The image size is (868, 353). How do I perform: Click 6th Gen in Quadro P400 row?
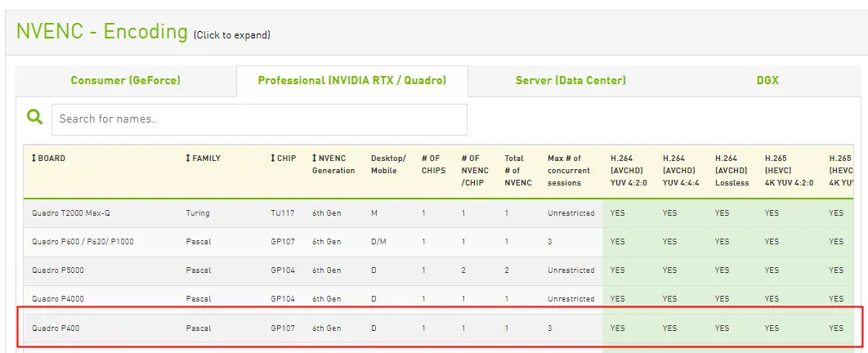tap(327, 328)
